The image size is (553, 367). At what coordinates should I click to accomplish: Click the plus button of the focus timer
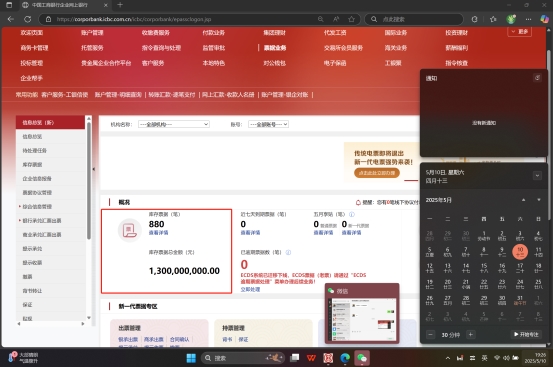point(470,335)
